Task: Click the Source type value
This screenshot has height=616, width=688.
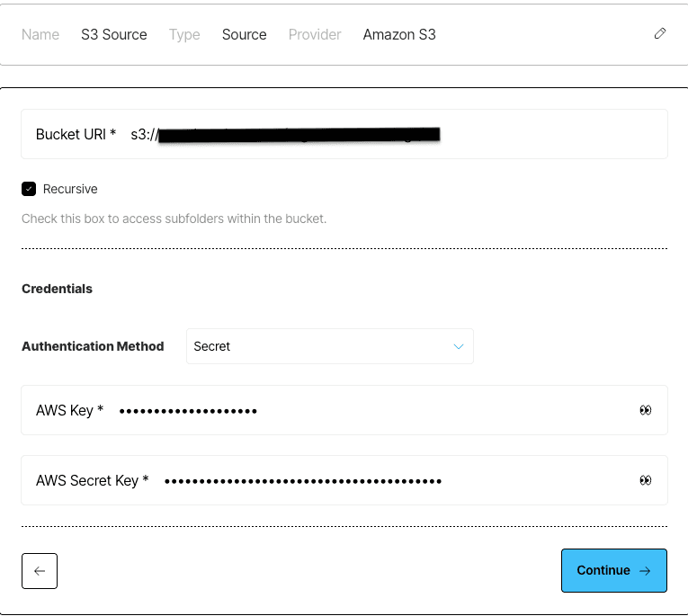Action: pyautogui.click(x=245, y=35)
